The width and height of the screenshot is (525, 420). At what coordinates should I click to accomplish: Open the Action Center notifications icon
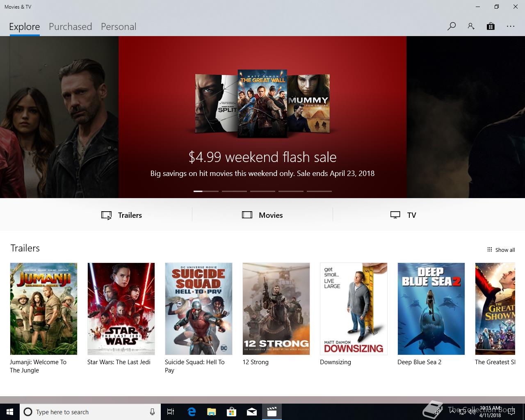pyautogui.click(x=511, y=412)
